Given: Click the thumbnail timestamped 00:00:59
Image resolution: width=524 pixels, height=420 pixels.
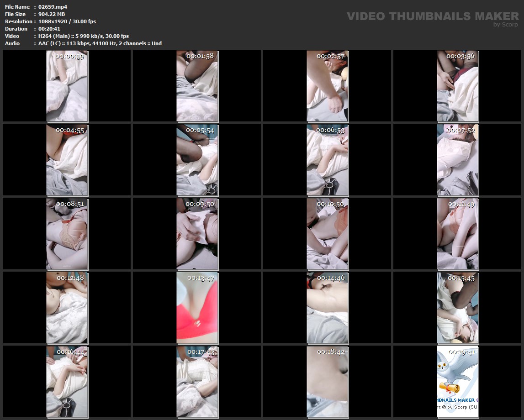Looking at the screenshot, I should click(x=67, y=86).
